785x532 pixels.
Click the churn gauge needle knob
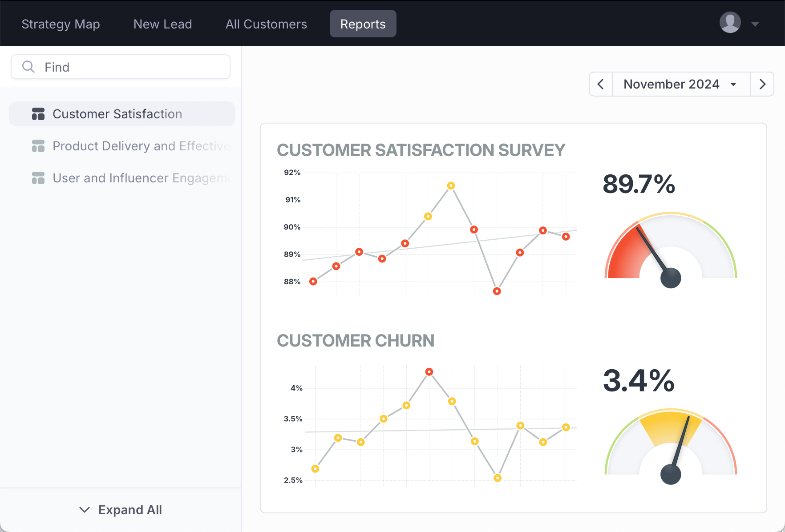pyautogui.click(x=671, y=474)
